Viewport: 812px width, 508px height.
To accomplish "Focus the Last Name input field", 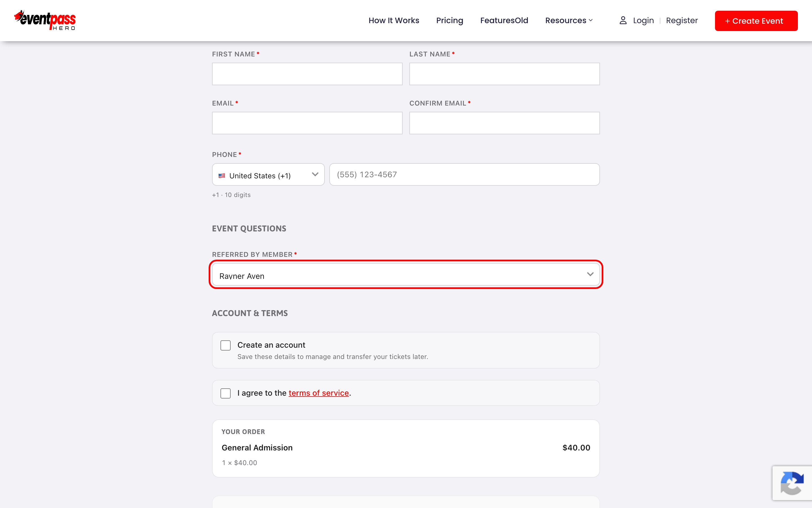I will pos(504,74).
